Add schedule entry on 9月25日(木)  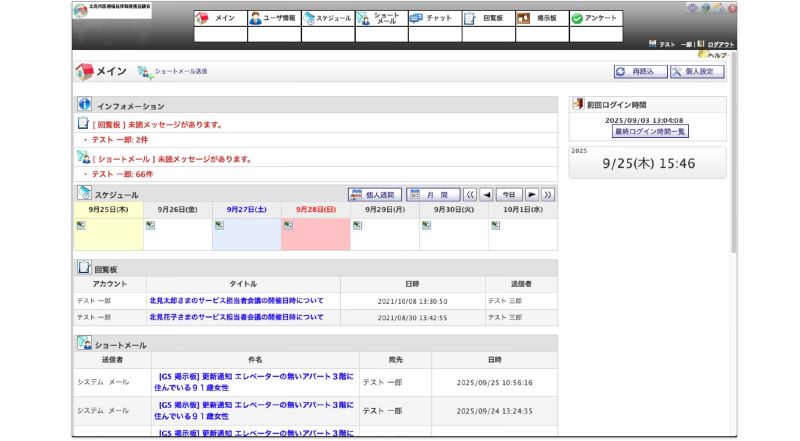click(x=81, y=225)
